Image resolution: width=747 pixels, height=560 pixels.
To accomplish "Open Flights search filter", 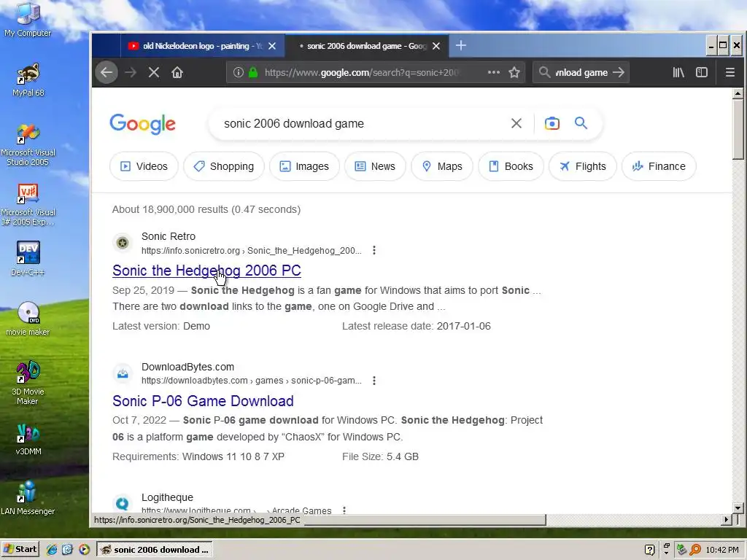I will 583,166.
